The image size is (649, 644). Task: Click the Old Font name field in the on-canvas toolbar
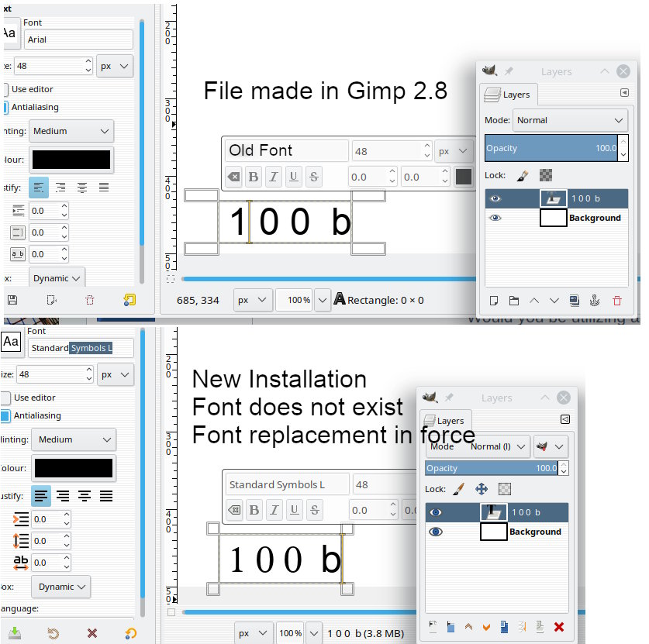tap(286, 150)
